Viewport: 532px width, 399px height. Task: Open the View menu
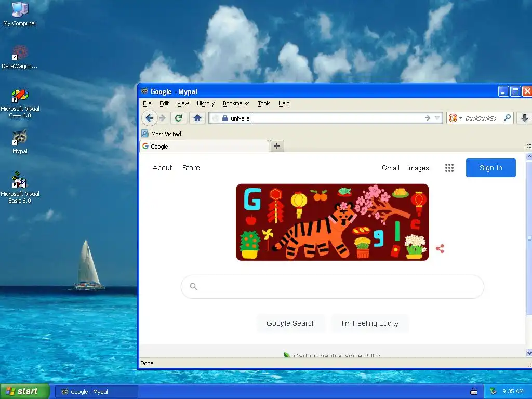(x=183, y=103)
